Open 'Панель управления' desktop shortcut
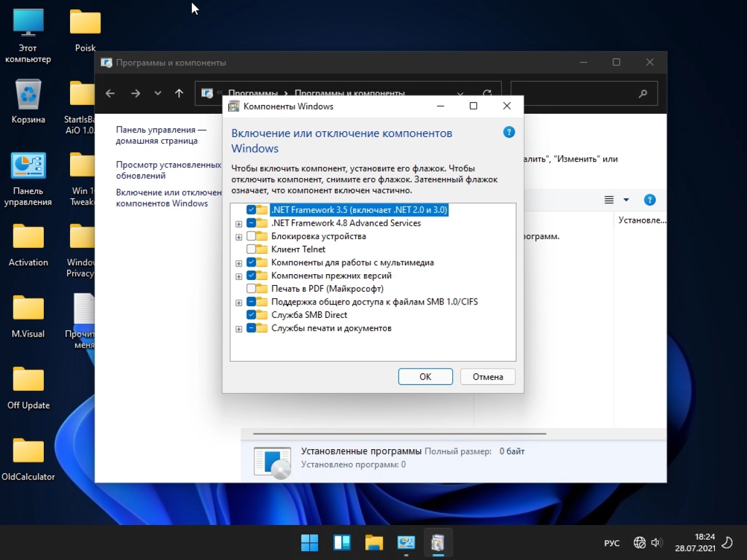The image size is (747, 560). [28, 179]
